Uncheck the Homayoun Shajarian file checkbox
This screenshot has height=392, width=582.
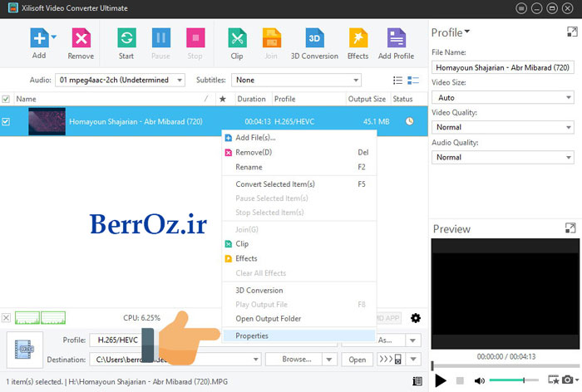[7, 121]
